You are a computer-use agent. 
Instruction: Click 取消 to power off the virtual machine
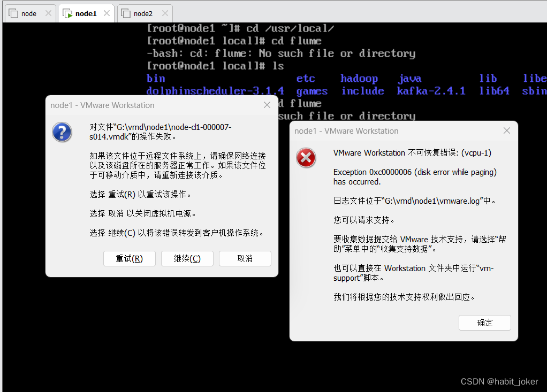coord(245,258)
